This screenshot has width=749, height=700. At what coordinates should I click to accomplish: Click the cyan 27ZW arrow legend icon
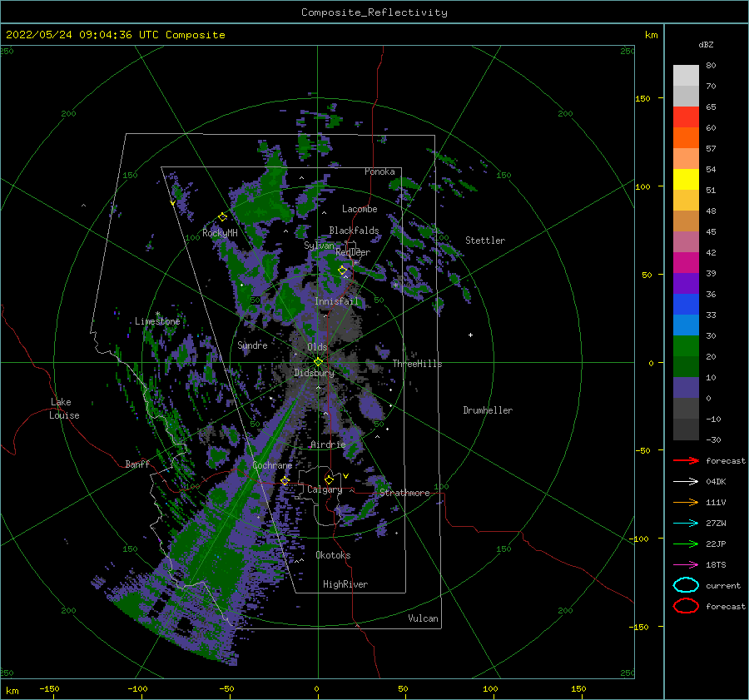click(x=686, y=524)
